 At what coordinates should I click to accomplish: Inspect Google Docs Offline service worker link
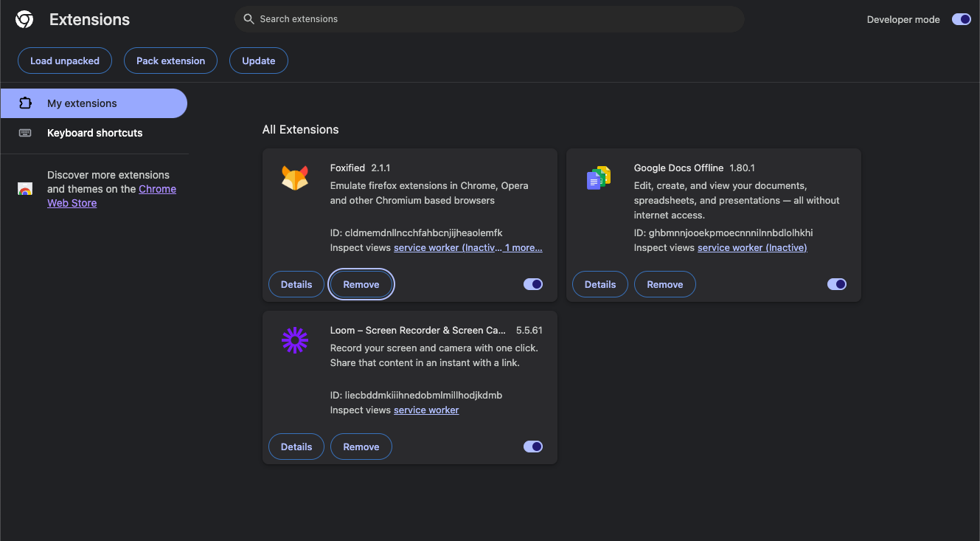coord(752,248)
